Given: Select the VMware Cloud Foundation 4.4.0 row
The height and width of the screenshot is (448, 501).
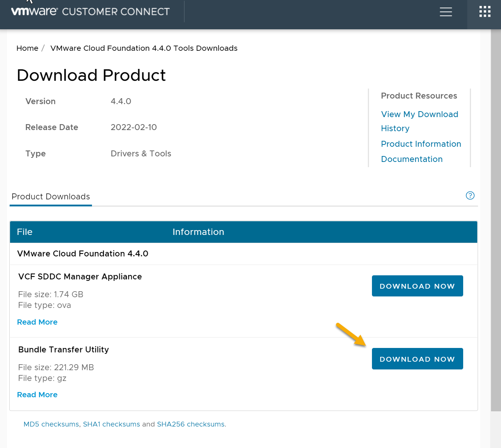Looking at the screenshot, I should pyautogui.click(x=244, y=254).
